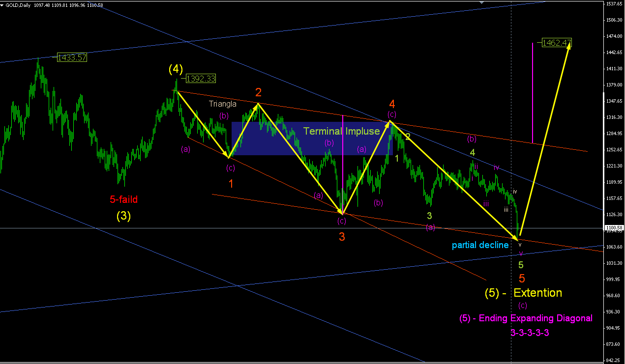The width and height of the screenshot is (625, 364).
Task: Click the 1316.30 price axis value
Action: click(x=615, y=117)
